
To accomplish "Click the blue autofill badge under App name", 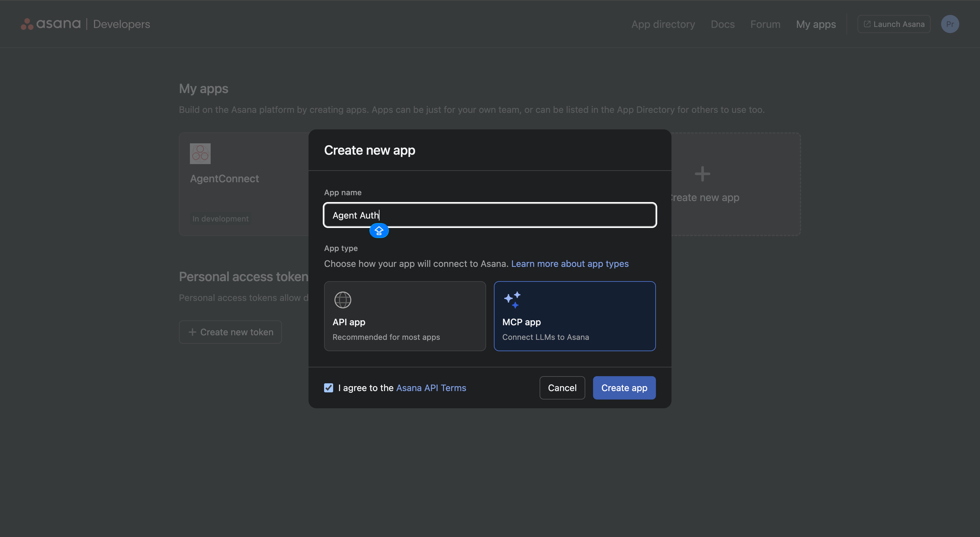I will [x=379, y=231].
